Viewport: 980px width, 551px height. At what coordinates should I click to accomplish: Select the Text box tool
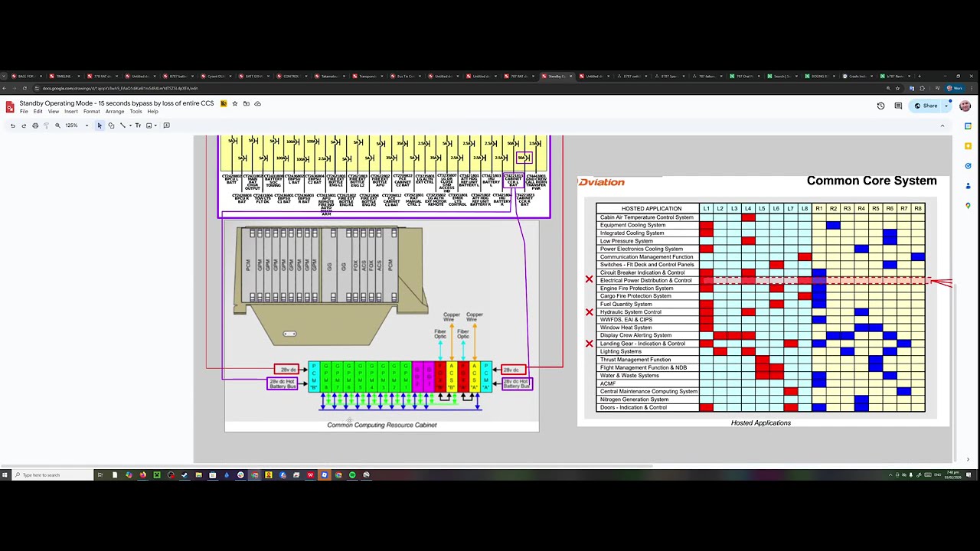(x=138, y=126)
